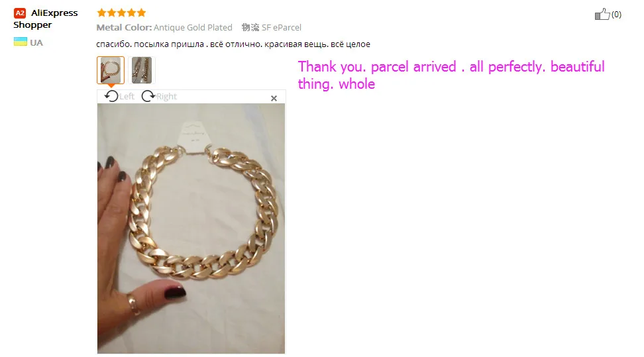Click the 'Right' rotate label
Image resolution: width=644 pixels, height=357 pixels.
[166, 96]
